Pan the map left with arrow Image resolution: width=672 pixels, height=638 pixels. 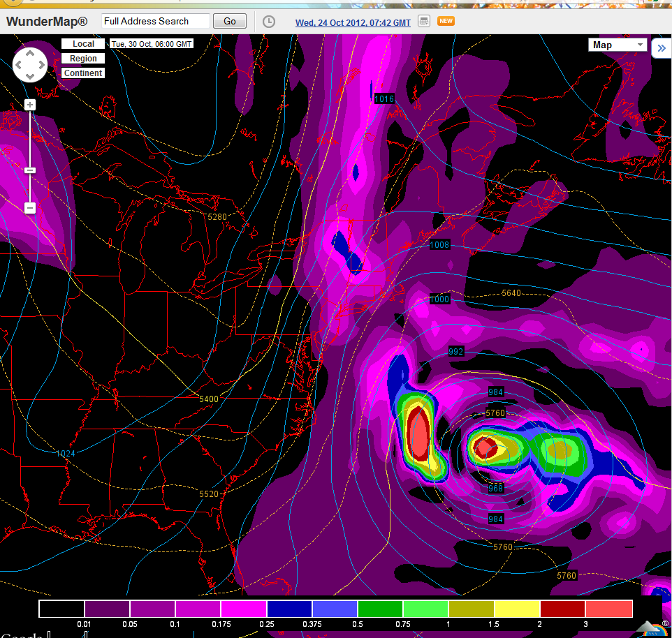[19, 65]
